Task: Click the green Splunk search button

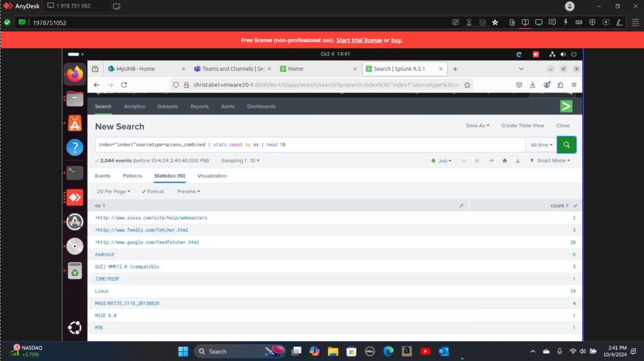Action: tap(566, 145)
